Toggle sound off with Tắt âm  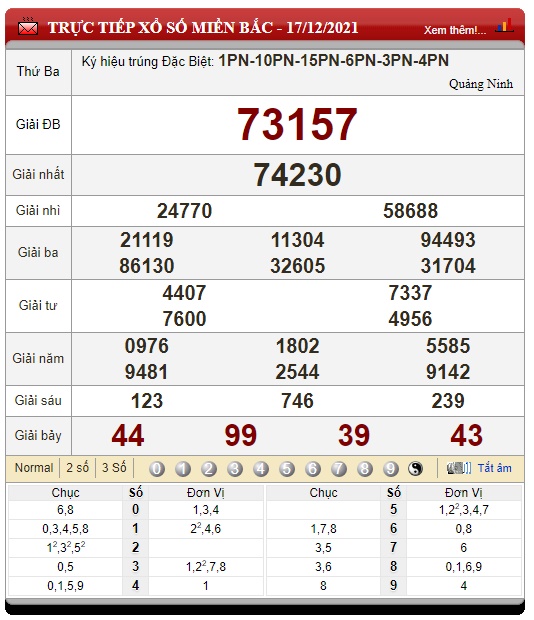point(494,468)
